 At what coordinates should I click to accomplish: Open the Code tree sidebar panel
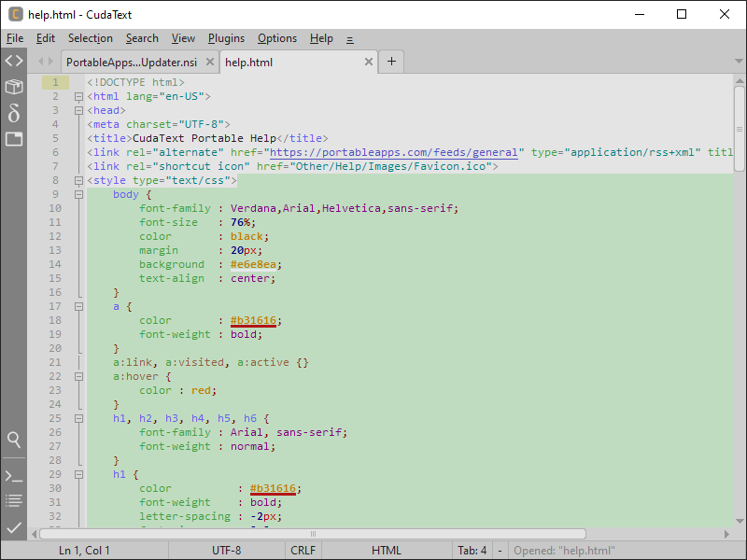14,62
